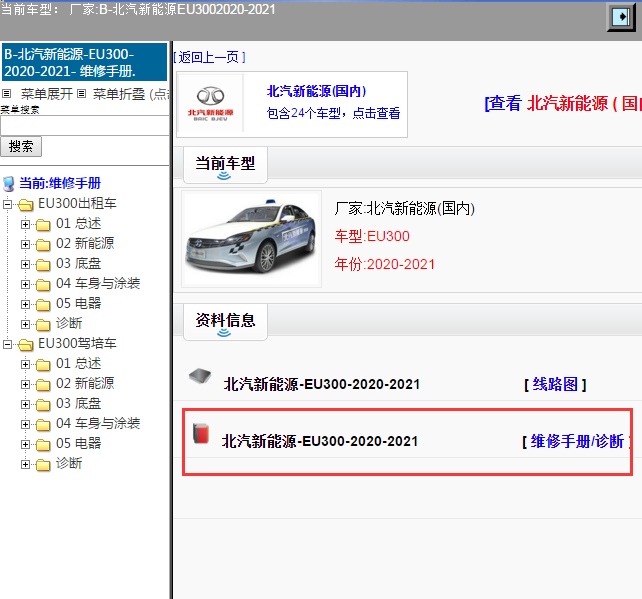Expand 诊断 under EU300驾培车
The image size is (642, 599).
pos(25,464)
